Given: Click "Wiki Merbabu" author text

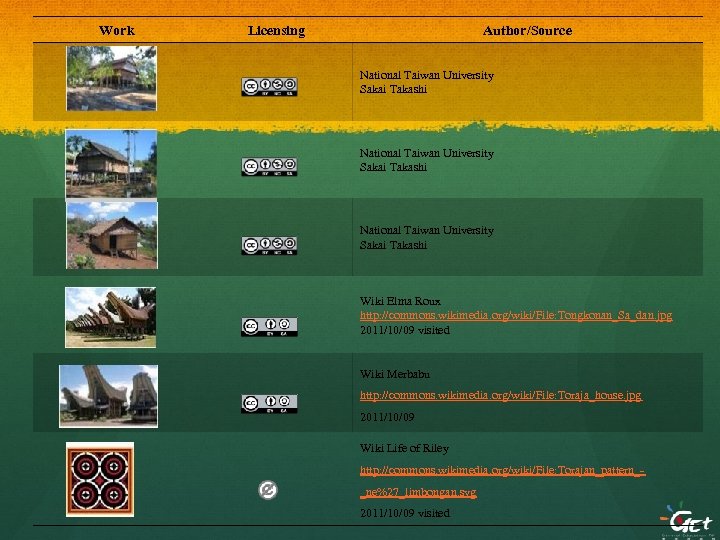Looking at the screenshot, I should (x=395, y=374).
